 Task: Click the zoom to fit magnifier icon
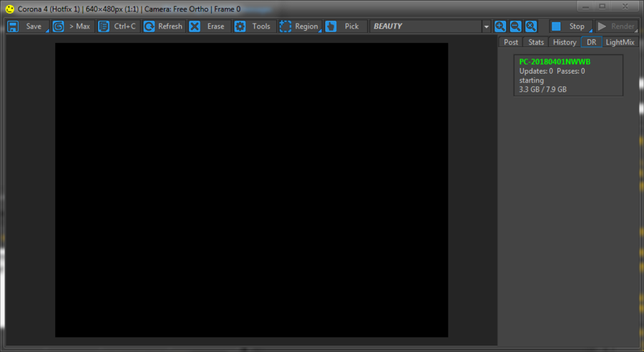(x=531, y=26)
